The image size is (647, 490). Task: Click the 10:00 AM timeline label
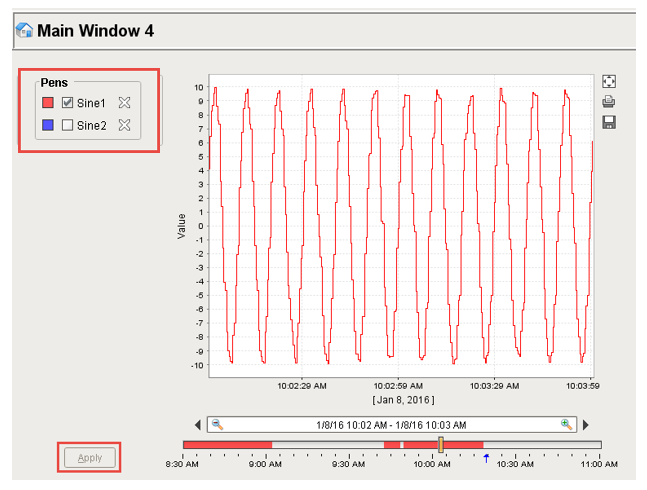[x=432, y=464]
